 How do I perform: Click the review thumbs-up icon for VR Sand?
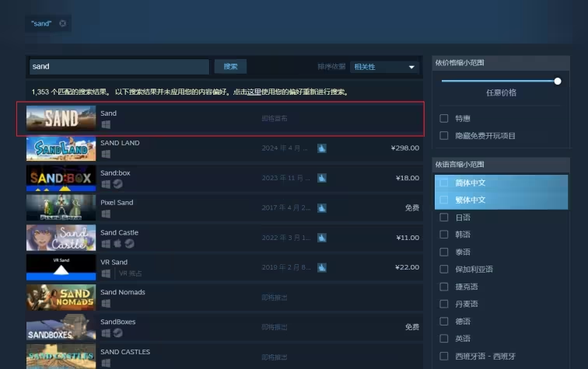click(322, 267)
